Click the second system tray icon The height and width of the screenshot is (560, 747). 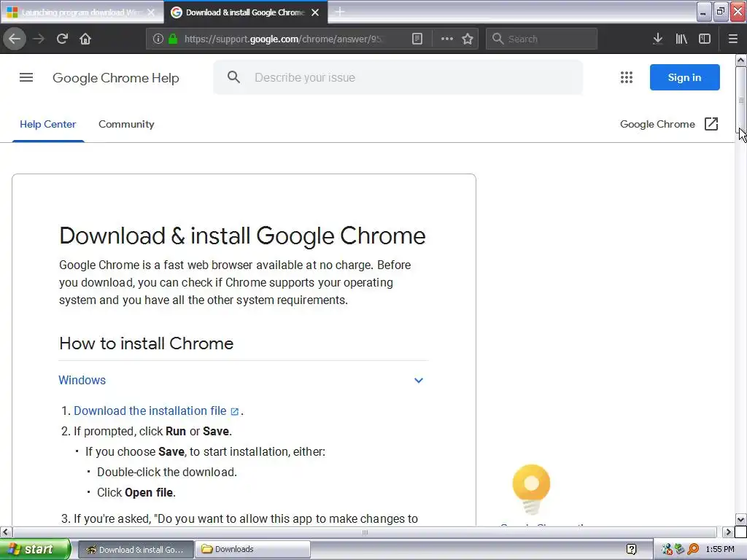coord(680,549)
